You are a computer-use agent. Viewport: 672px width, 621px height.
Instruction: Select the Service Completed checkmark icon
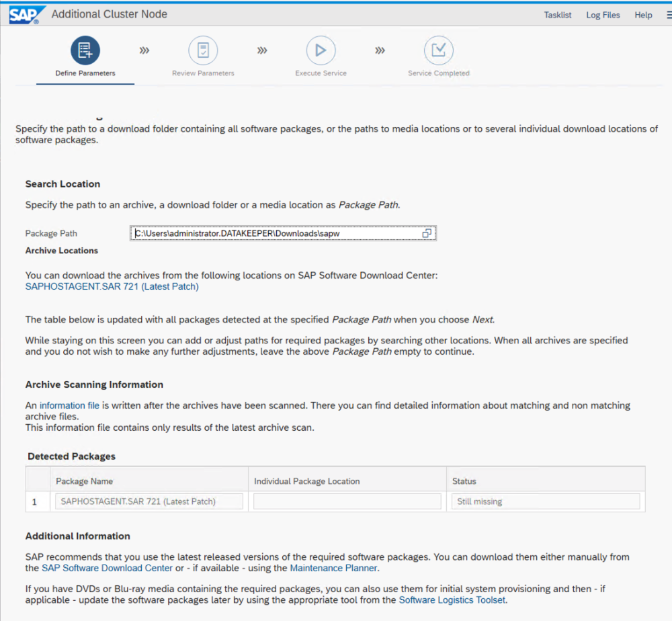[x=438, y=50]
